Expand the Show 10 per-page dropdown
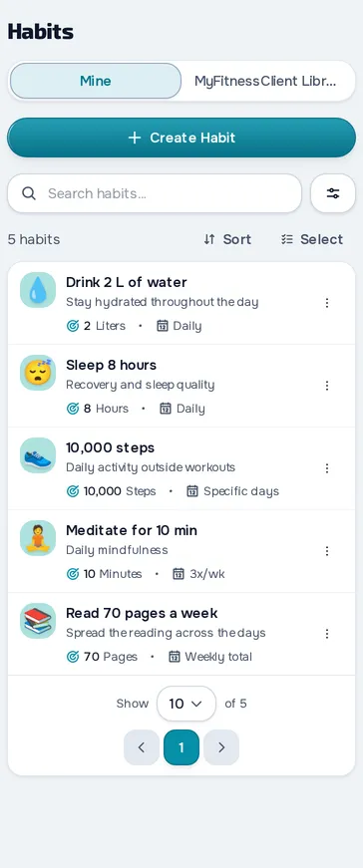363x868 pixels. click(186, 704)
